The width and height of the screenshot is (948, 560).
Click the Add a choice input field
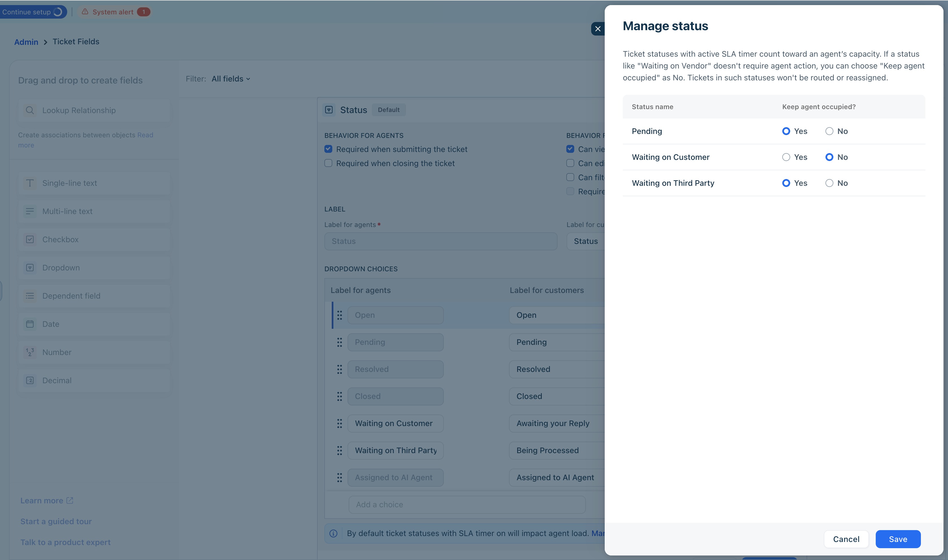click(467, 504)
